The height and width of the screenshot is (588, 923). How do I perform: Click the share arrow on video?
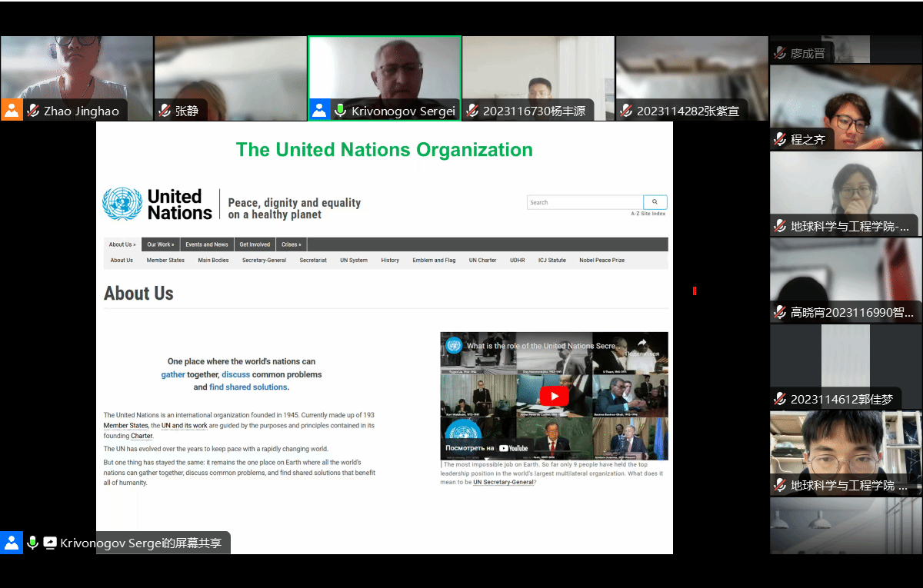[642, 344]
